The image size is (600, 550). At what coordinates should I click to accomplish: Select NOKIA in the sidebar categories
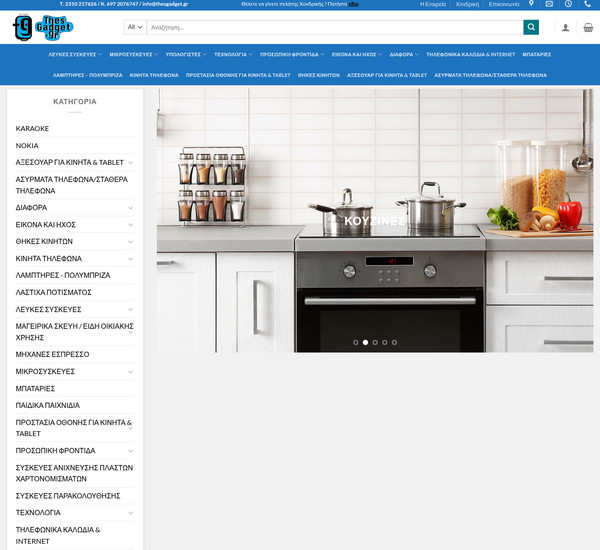[27, 145]
